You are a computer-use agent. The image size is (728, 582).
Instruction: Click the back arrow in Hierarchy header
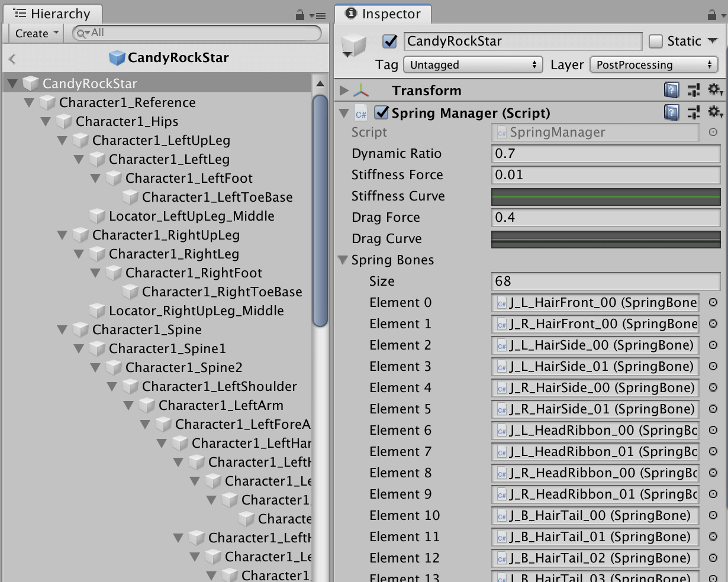(12, 59)
